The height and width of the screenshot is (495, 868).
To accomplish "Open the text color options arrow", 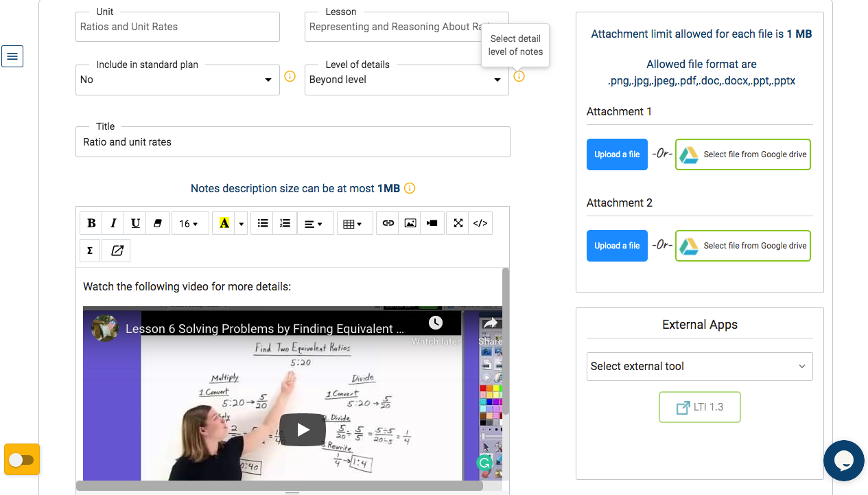I will [x=241, y=223].
